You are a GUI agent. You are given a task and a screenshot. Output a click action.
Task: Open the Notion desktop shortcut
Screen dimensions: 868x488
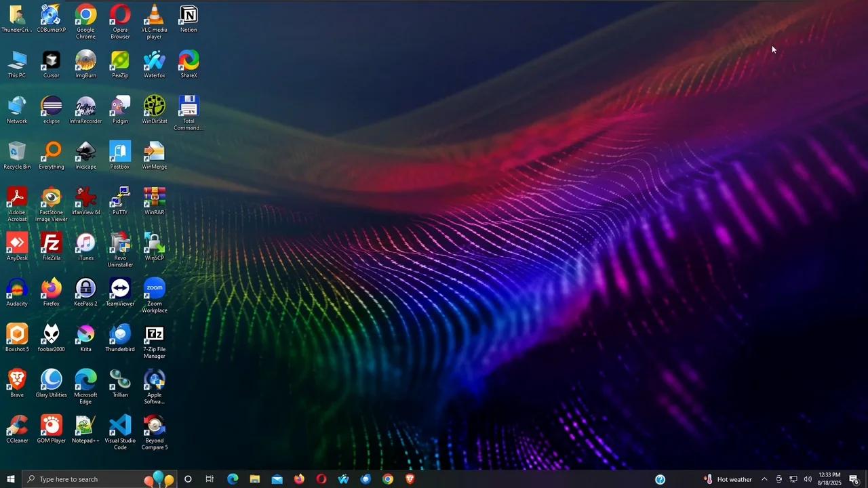[x=189, y=19]
